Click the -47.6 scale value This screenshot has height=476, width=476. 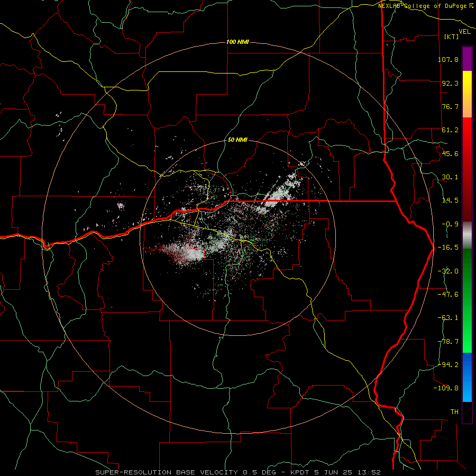pyautogui.click(x=448, y=295)
